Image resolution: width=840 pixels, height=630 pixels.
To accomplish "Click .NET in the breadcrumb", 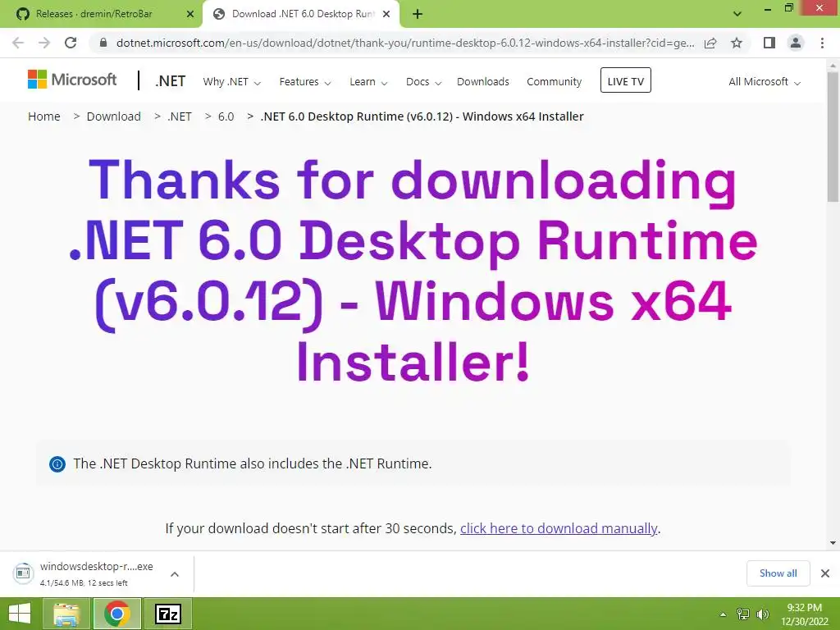I will pos(180,116).
